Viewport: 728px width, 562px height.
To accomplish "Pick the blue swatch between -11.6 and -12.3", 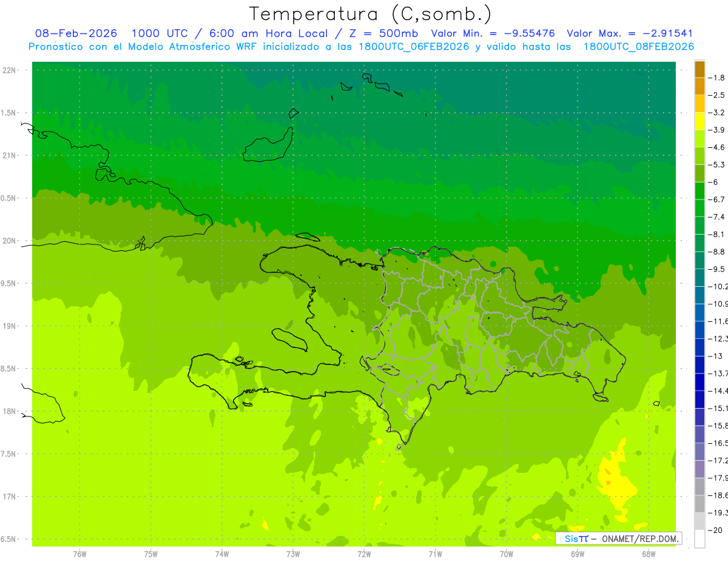I will (699, 330).
